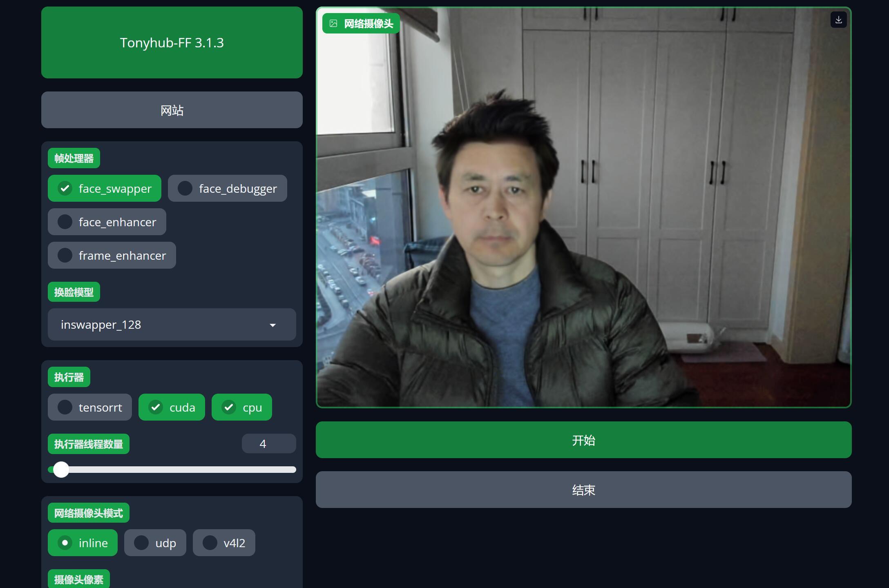Click the Tonyhub-FF 3.1.3 banner button
Screen dimensions: 889x588
[x=172, y=42]
